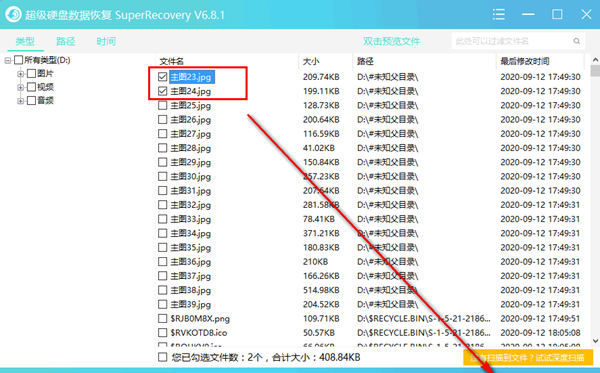Click the 210KB size cell

click(x=315, y=262)
